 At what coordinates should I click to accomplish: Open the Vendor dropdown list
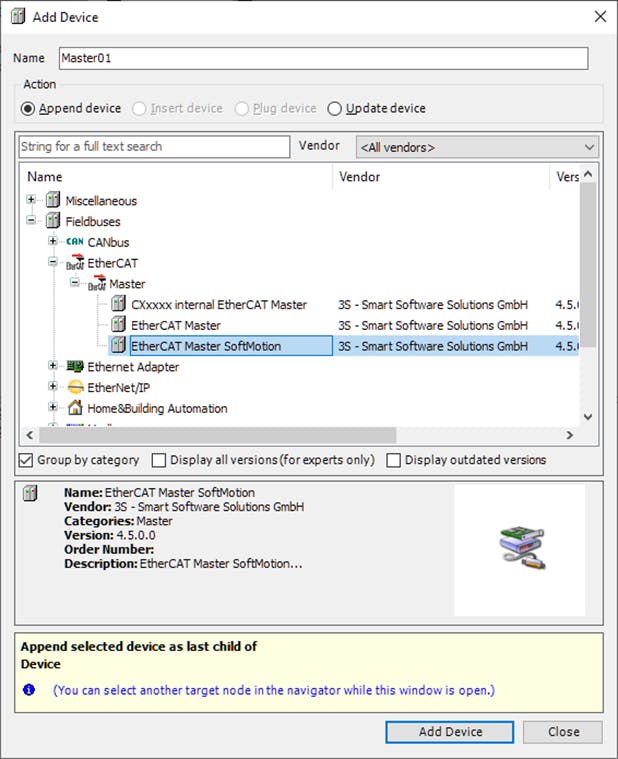pos(477,147)
